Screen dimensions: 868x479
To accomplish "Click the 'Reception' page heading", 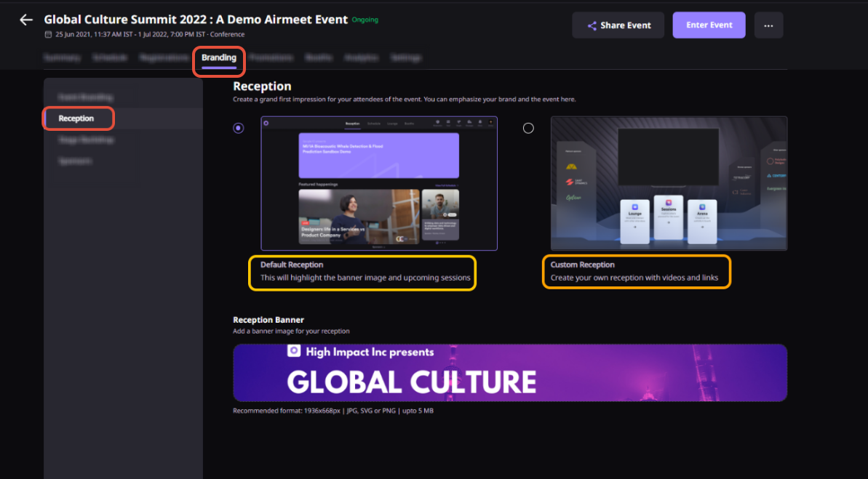I will pos(262,86).
